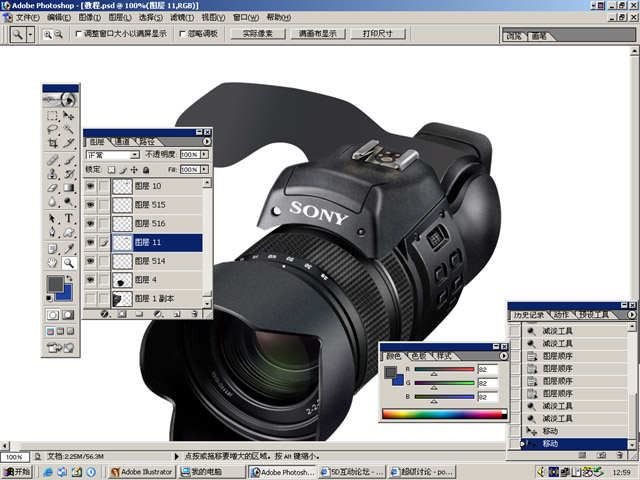The width and height of the screenshot is (640, 480).
Task: Switch to 路径 tab
Action: coord(147,142)
